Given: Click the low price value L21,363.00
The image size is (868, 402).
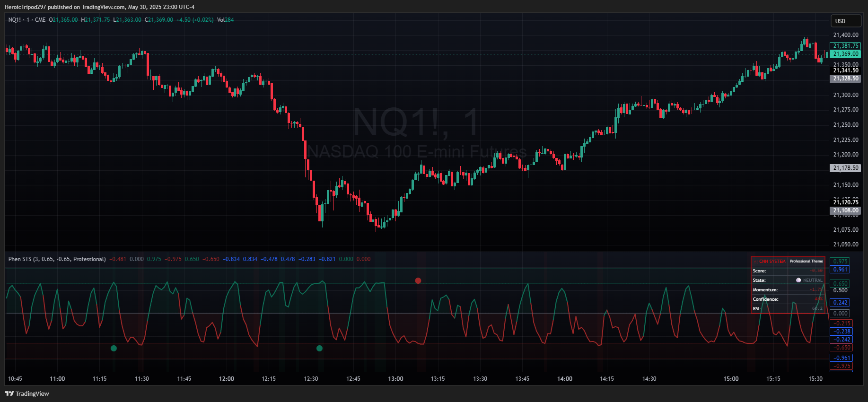Looking at the screenshot, I should coord(127,20).
